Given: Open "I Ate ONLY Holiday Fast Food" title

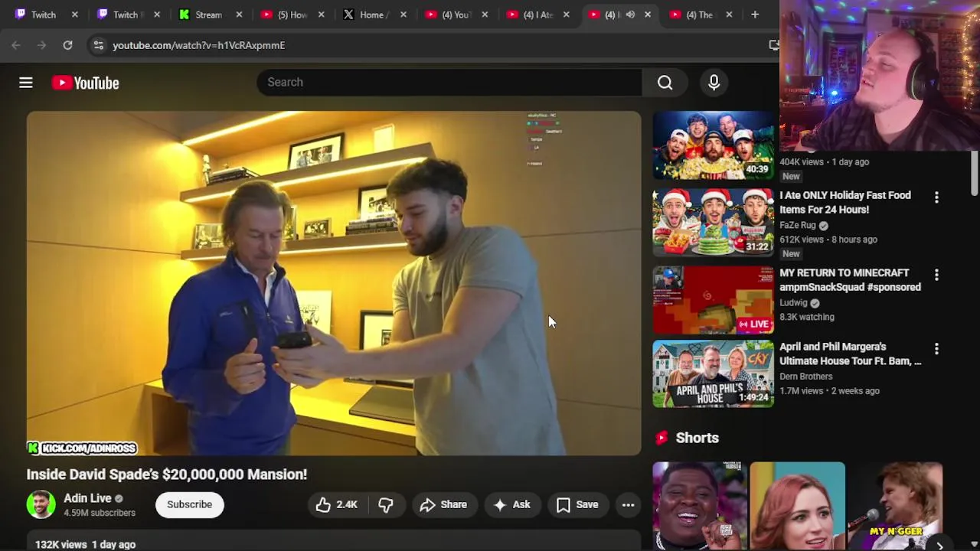Looking at the screenshot, I should 845,202.
